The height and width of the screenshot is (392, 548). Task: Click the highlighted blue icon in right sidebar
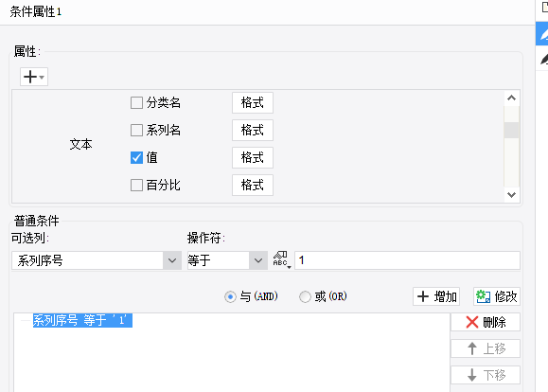click(542, 33)
